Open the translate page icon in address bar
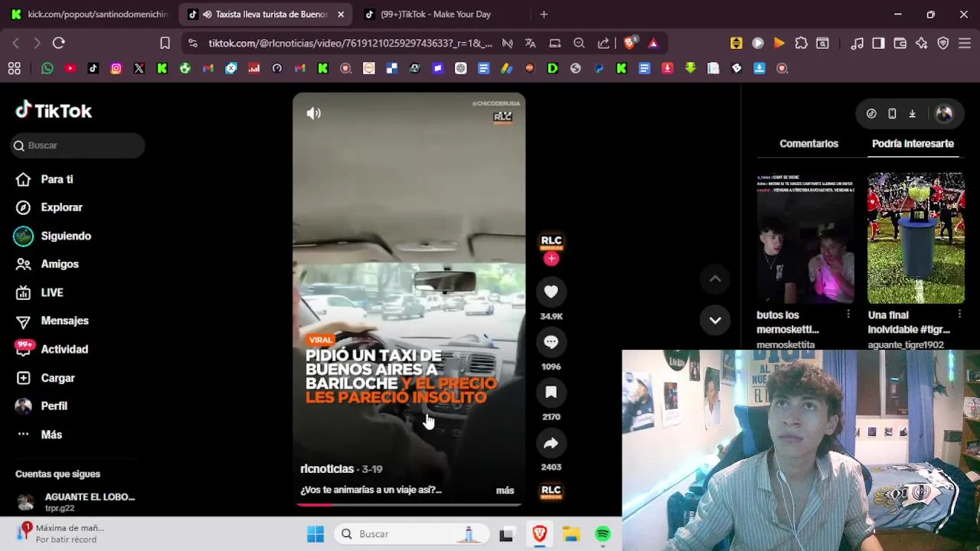 click(x=531, y=44)
